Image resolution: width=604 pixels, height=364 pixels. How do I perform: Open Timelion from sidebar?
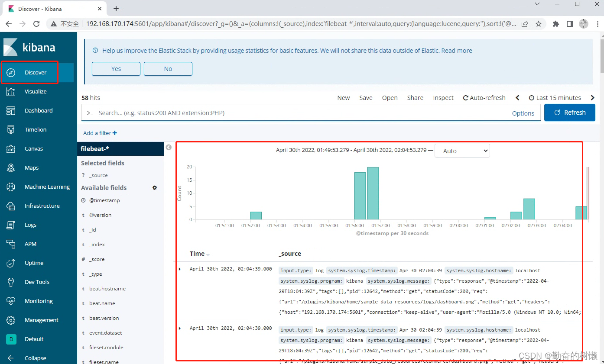[x=36, y=129]
